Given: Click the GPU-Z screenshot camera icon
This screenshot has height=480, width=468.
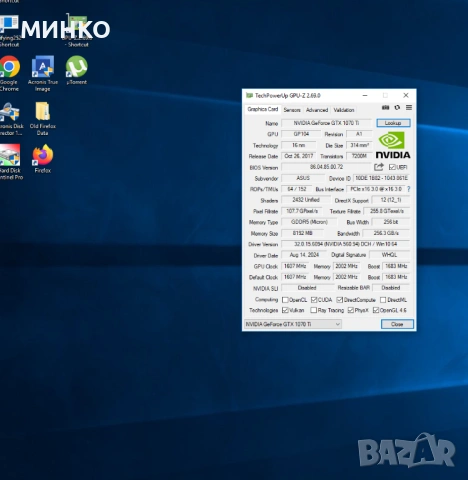Looking at the screenshot, I should pos(385,107).
